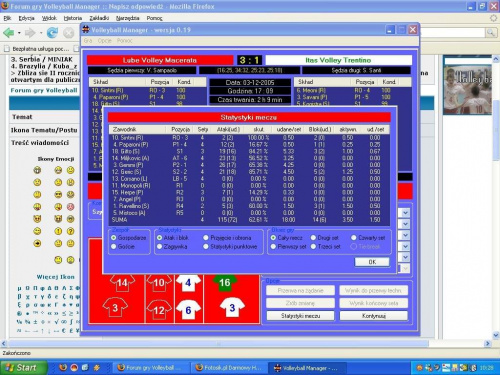Select Trzeci set period option
Viewport: 500px width, 375px height.
click(313, 246)
